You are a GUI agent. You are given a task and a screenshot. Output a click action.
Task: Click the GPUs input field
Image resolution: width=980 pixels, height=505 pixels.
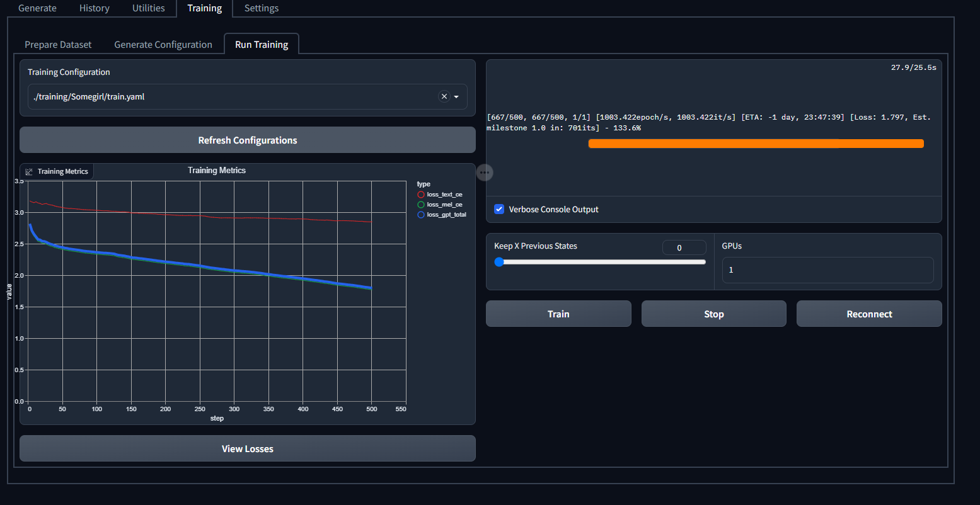pos(828,270)
